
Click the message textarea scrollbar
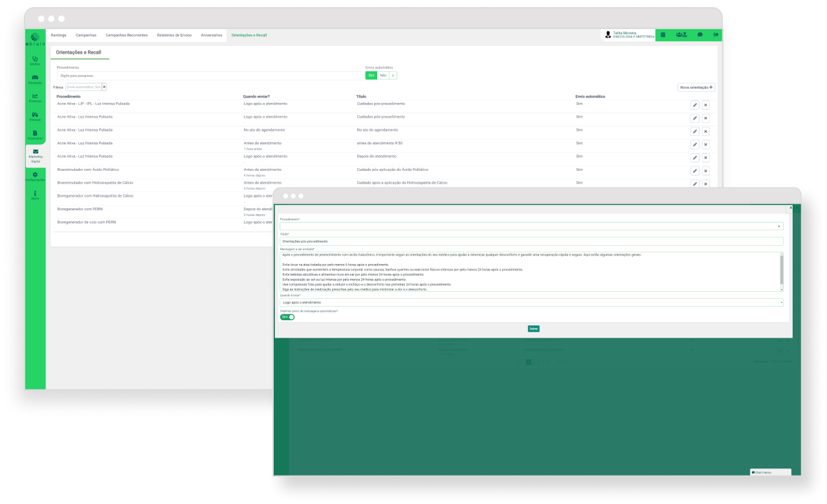tap(781, 268)
